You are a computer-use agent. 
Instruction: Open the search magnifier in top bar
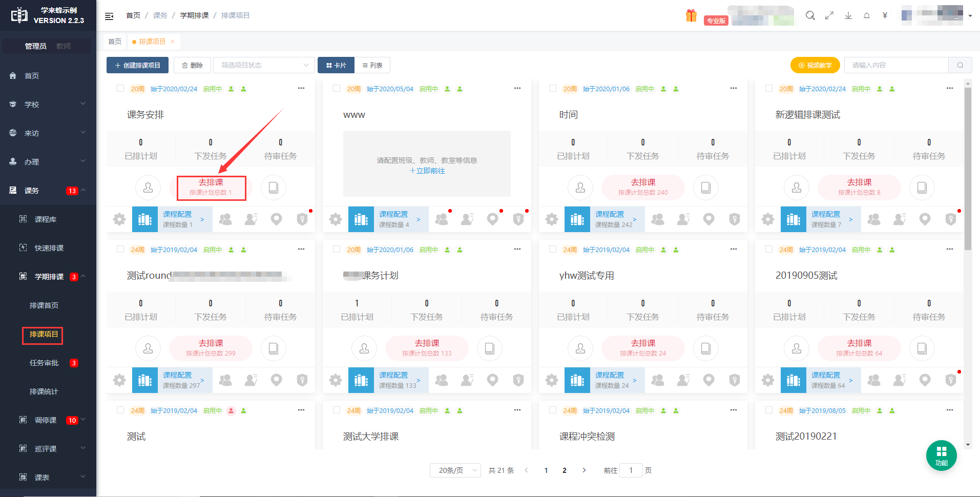810,16
